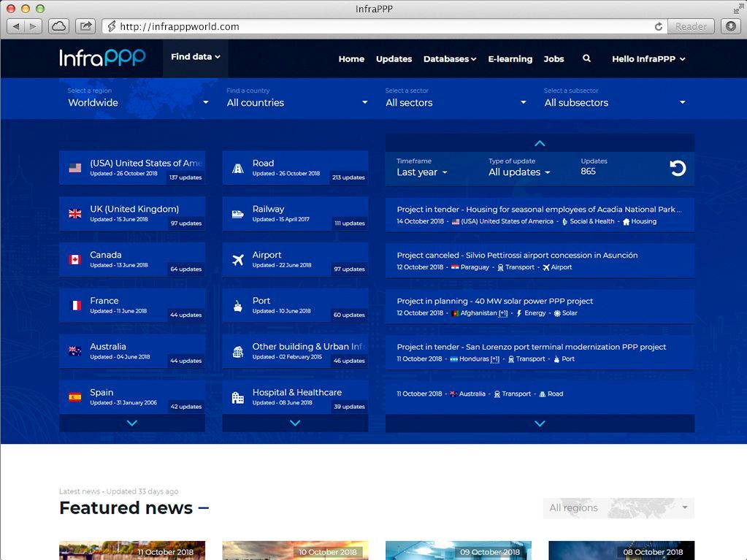Open the iCloud tabs toolbar button

click(x=58, y=26)
